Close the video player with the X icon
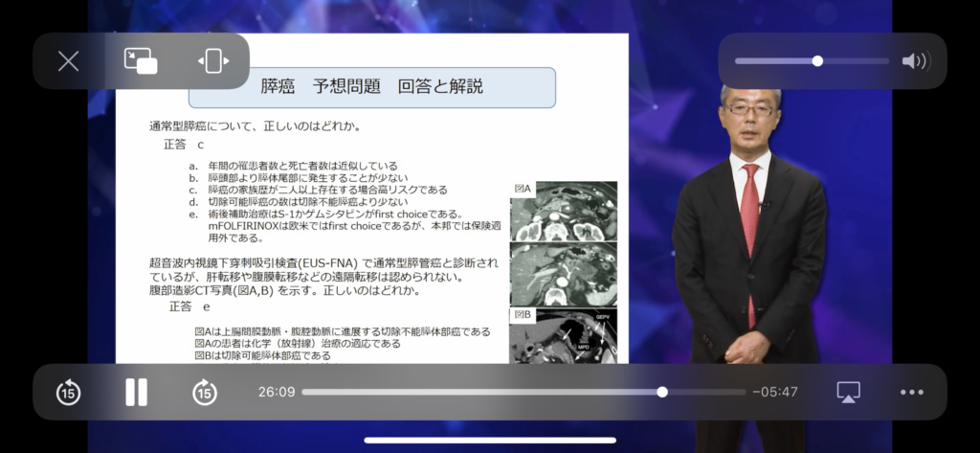This screenshot has width=980, height=453. click(68, 61)
